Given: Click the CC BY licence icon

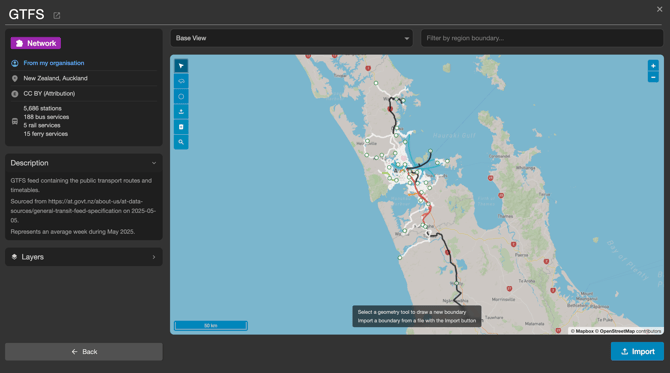Looking at the screenshot, I should click(15, 94).
